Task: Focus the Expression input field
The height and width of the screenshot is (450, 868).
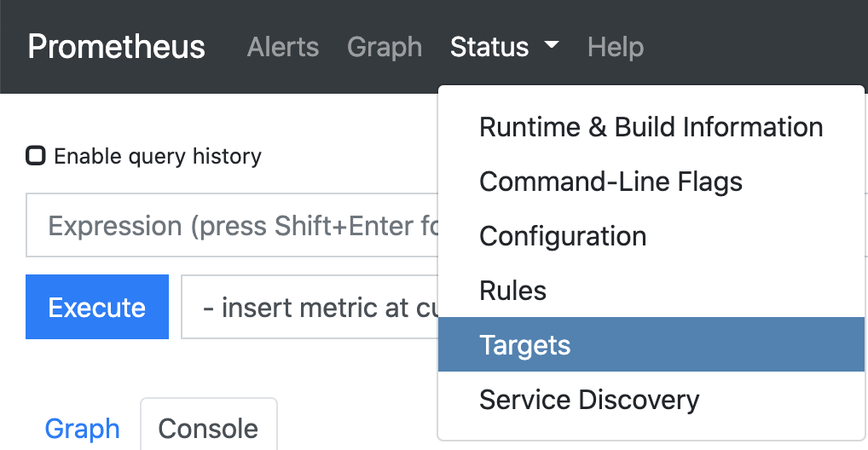Action: click(232, 226)
